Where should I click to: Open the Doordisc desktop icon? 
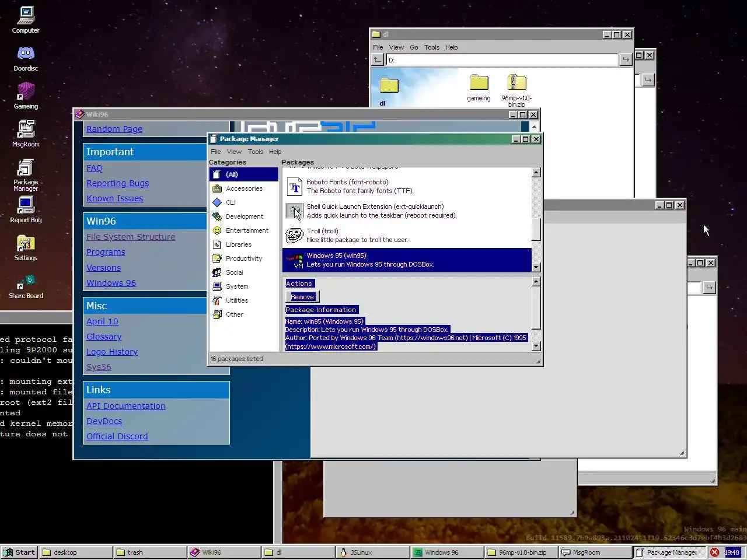pyautogui.click(x=26, y=58)
